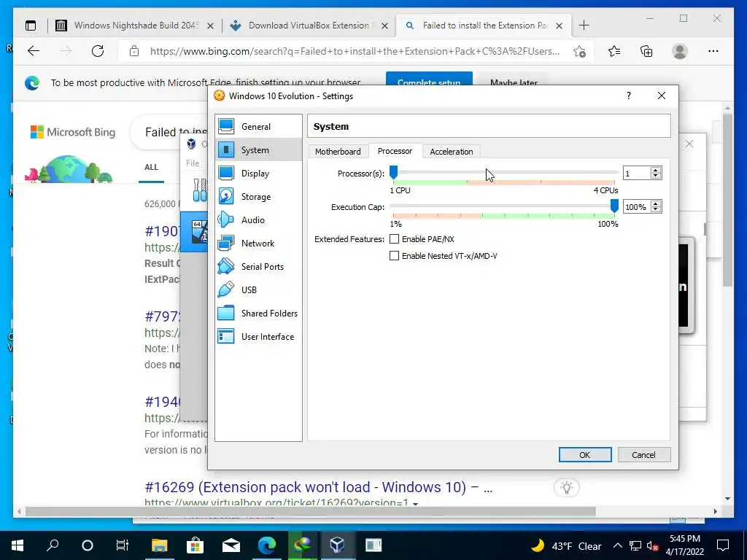Click the Settings dialog help question mark
Viewport: 747px width, 560px height.
(x=629, y=96)
